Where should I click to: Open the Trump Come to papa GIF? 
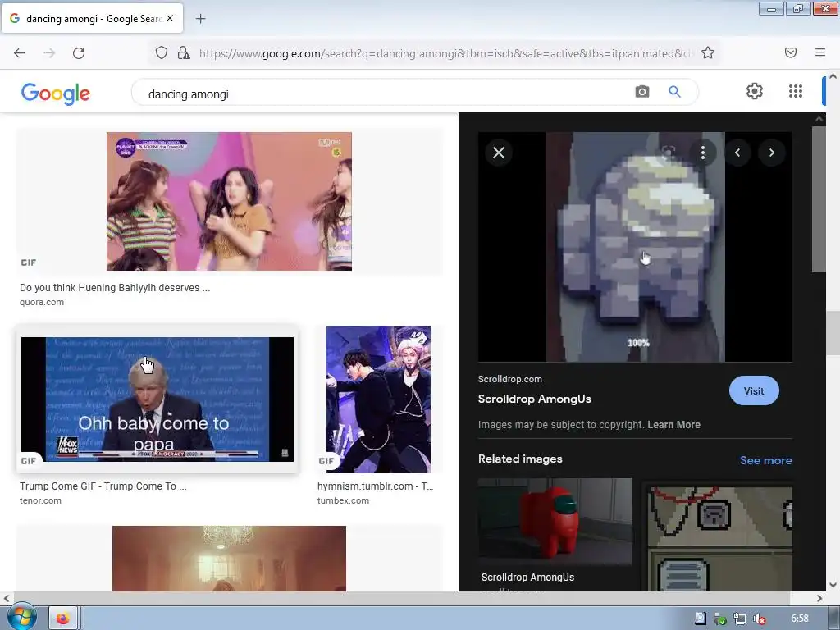pyautogui.click(x=157, y=399)
